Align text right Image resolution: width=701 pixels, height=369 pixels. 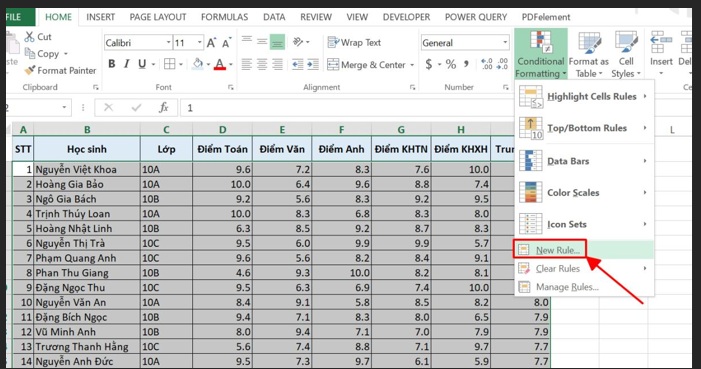[277, 64]
